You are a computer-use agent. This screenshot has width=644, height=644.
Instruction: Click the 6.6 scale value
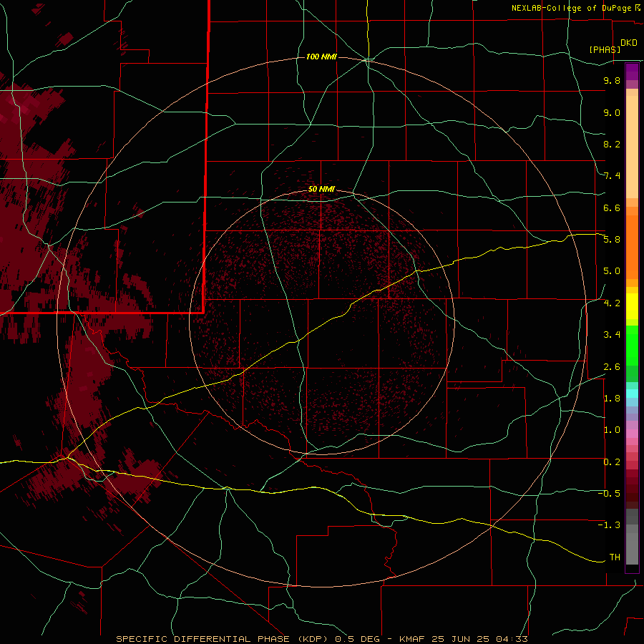[612, 208]
